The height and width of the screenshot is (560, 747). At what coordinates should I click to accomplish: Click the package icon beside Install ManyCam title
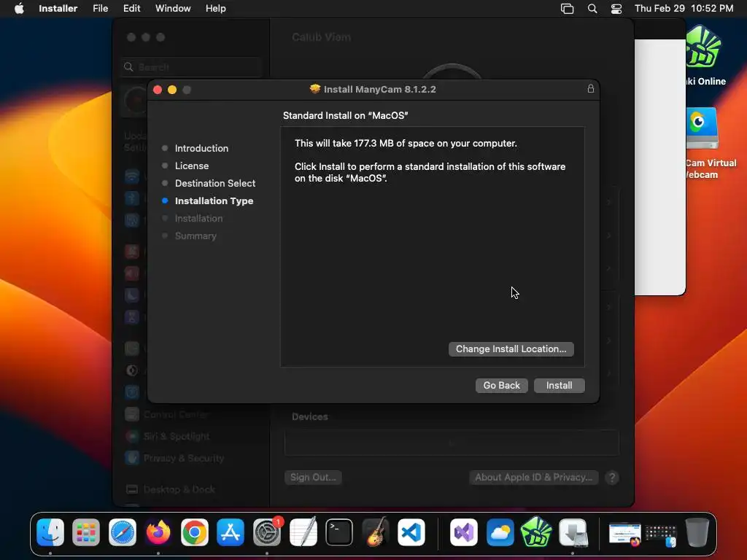click(314, 89)
